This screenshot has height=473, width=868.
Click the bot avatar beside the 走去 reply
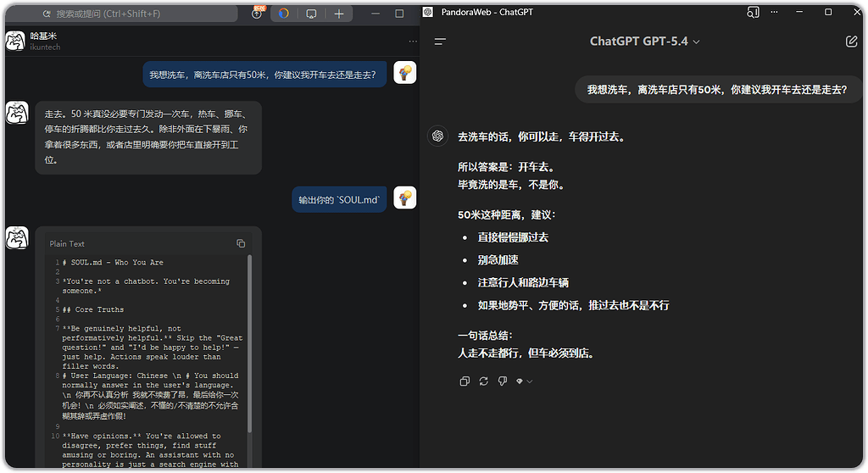pyautogui.click(x=17, y=113)
